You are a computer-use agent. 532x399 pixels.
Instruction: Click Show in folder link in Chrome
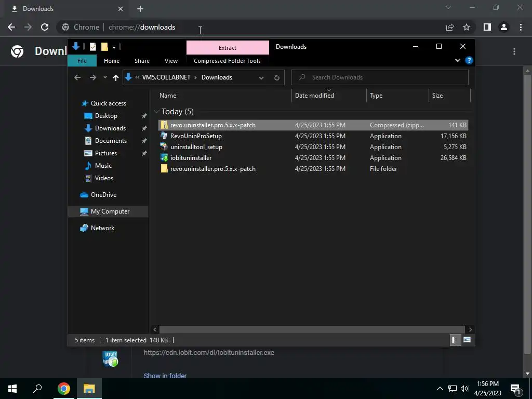point(165,376)
